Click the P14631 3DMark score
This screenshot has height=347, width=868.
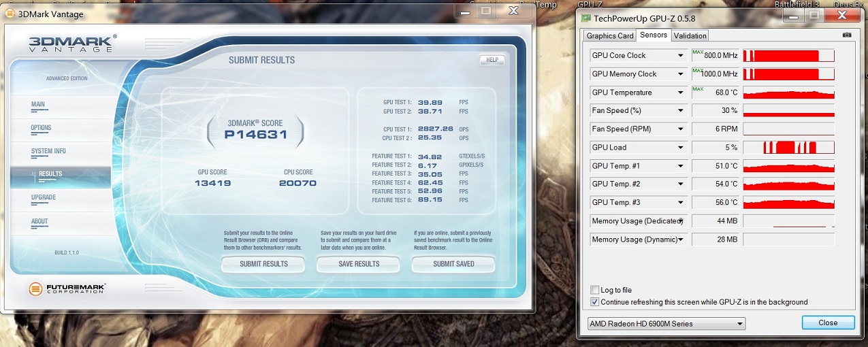(255, 135)
